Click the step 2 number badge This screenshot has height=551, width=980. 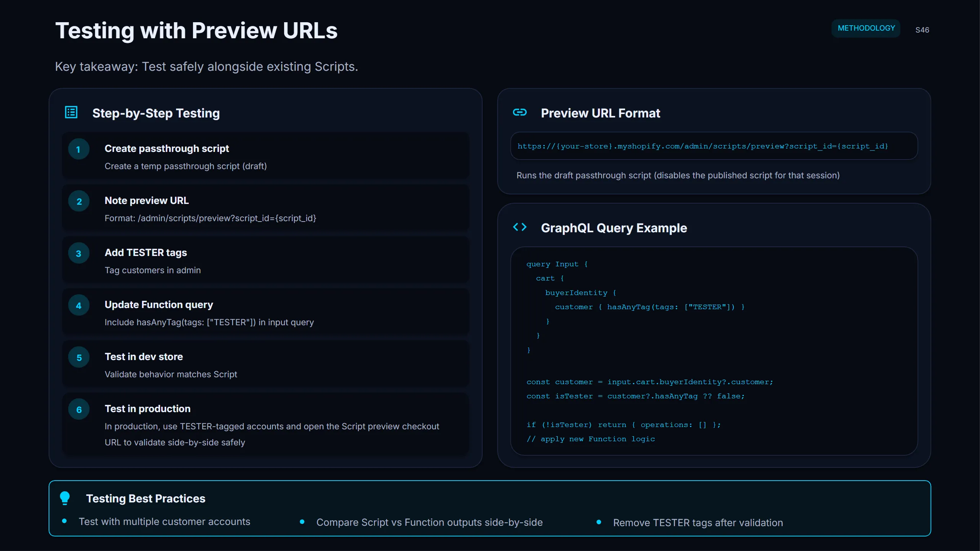(x=79, y=201)
